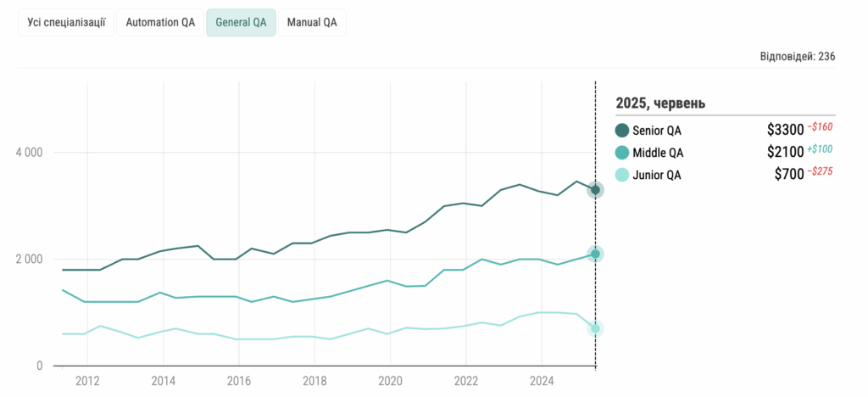The height and width of the screenshot is (397, 868).
Task: Click the 2012 label on the x-axis
Action: pyautogui.click(x=88, y=381)
